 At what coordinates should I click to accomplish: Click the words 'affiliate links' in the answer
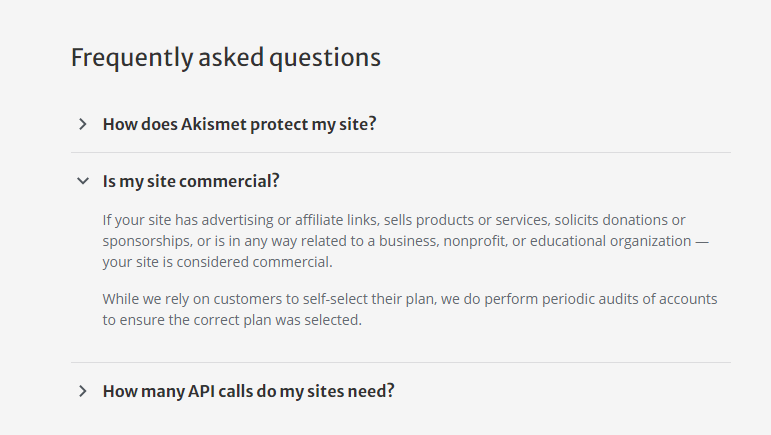click(x=336, y=220)
